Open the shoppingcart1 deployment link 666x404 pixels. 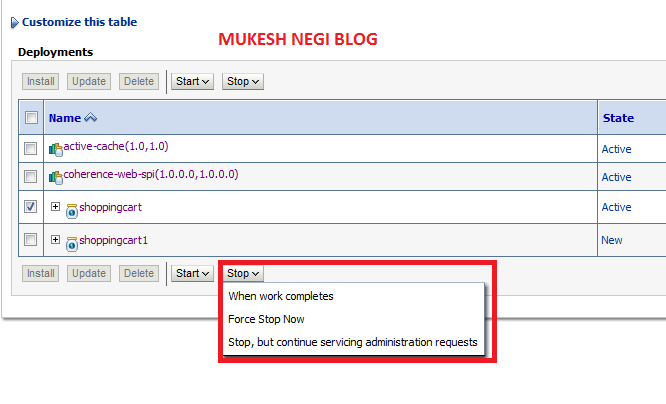(x=113, y=240)
